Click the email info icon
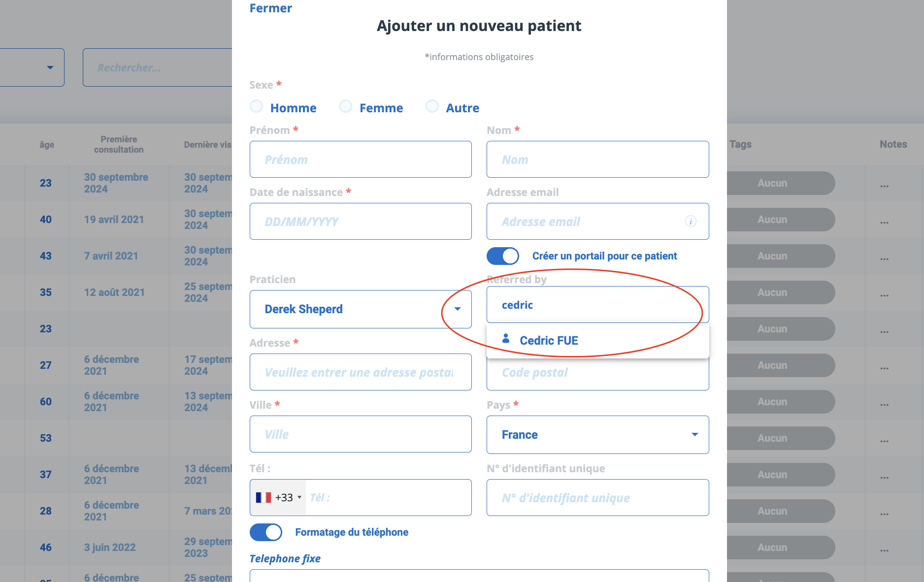This screenshot has width=924, height=582. point(691,221)
